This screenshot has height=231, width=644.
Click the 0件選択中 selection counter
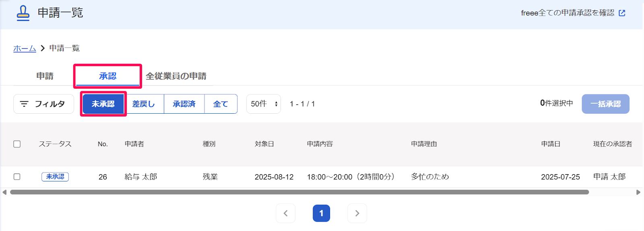pyautogui.click(x=556, y=103)
